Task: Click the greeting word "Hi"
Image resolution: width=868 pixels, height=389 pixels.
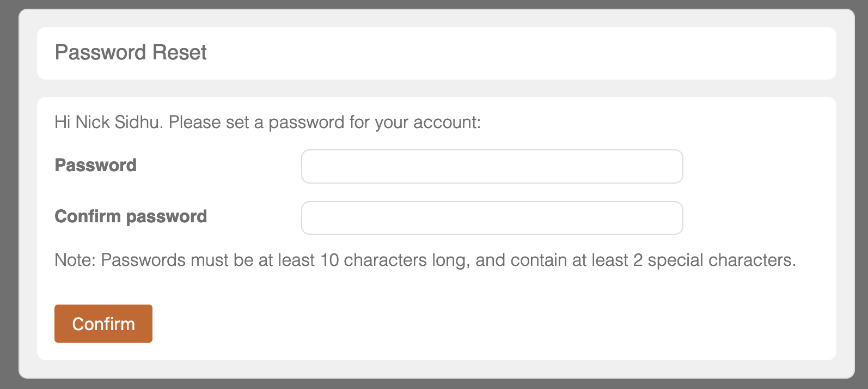Action: click(63, 122)
